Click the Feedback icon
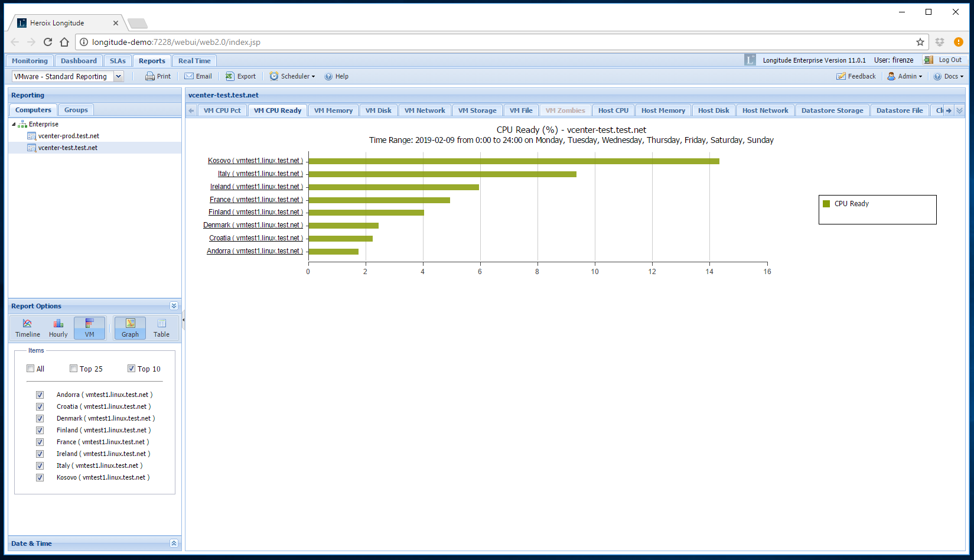Screen dimensions: 974x560 [841, 76]
